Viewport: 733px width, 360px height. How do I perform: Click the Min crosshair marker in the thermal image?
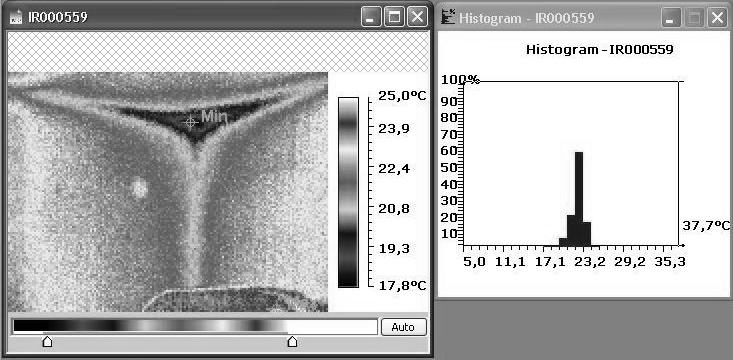[x=190, y=122]
